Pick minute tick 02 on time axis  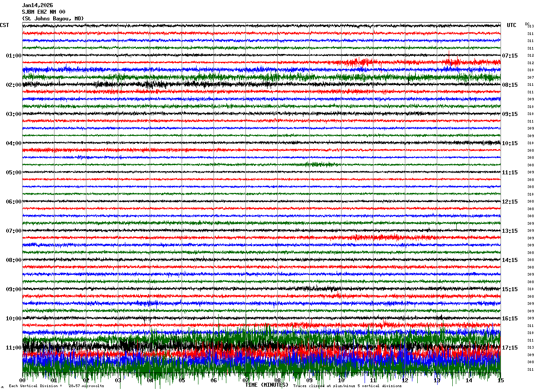click(86, 380)
